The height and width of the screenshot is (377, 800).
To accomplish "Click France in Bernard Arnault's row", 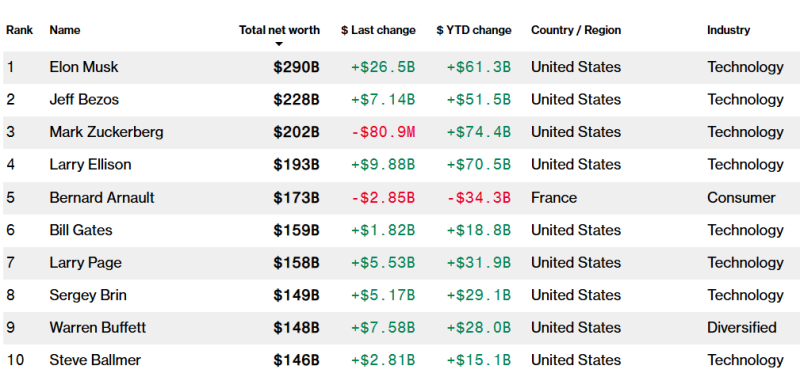I will click(x=554, y=198).
